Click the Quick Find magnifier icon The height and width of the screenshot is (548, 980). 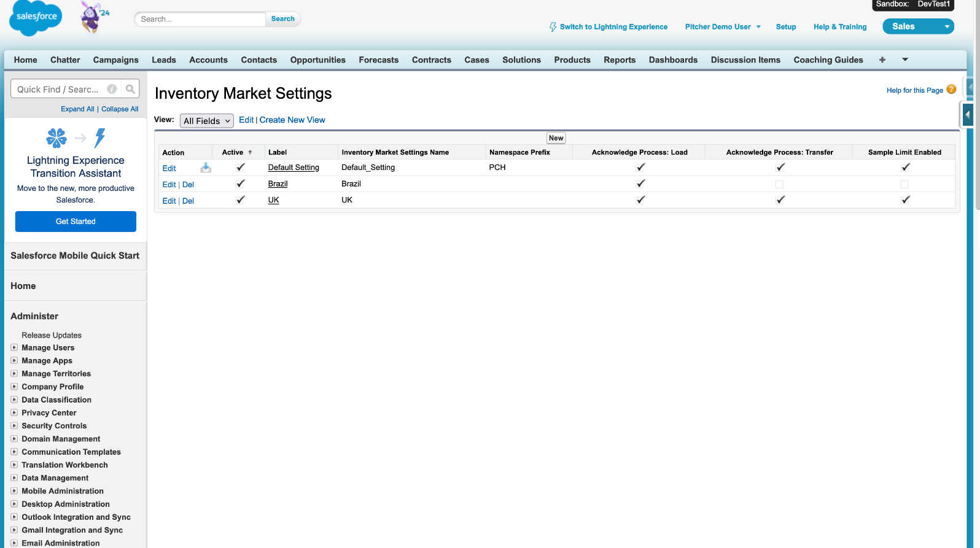tap(130, 89)
